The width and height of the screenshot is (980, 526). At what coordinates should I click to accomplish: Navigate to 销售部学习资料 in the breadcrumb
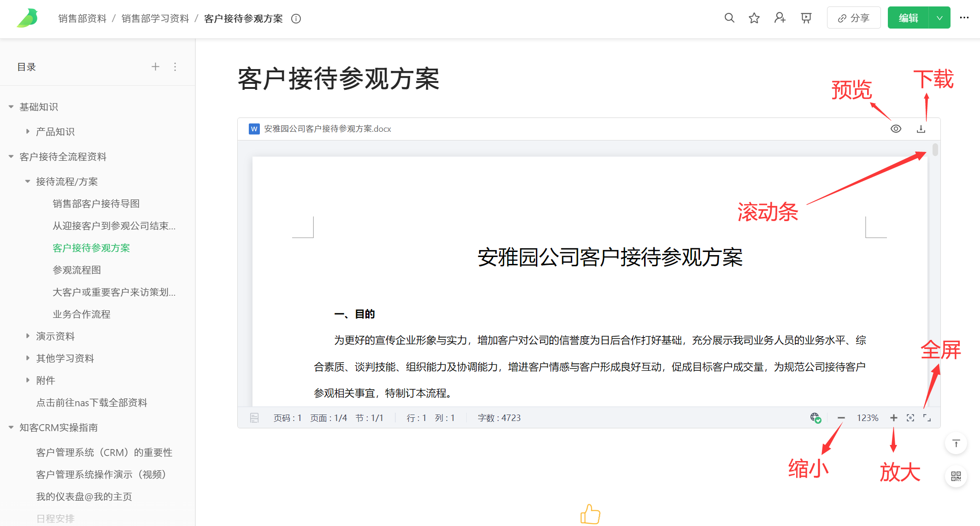[155, 18]
